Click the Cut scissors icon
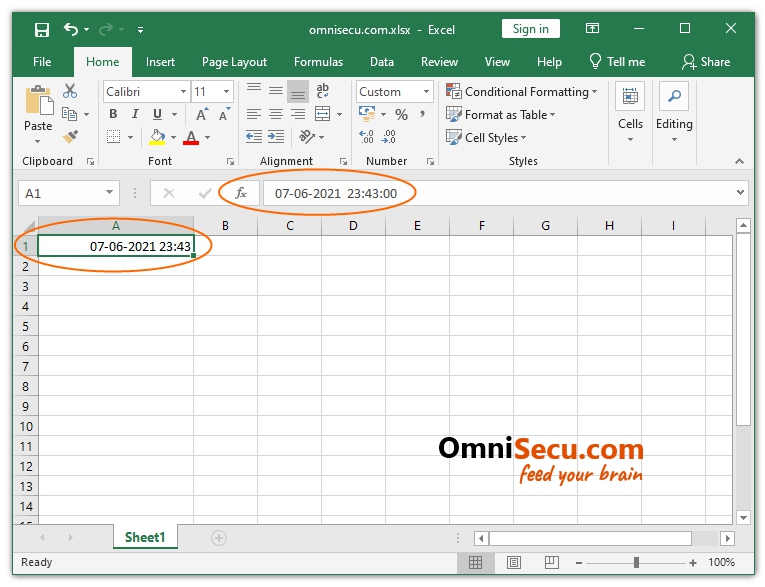 click(x=70, y=91)
